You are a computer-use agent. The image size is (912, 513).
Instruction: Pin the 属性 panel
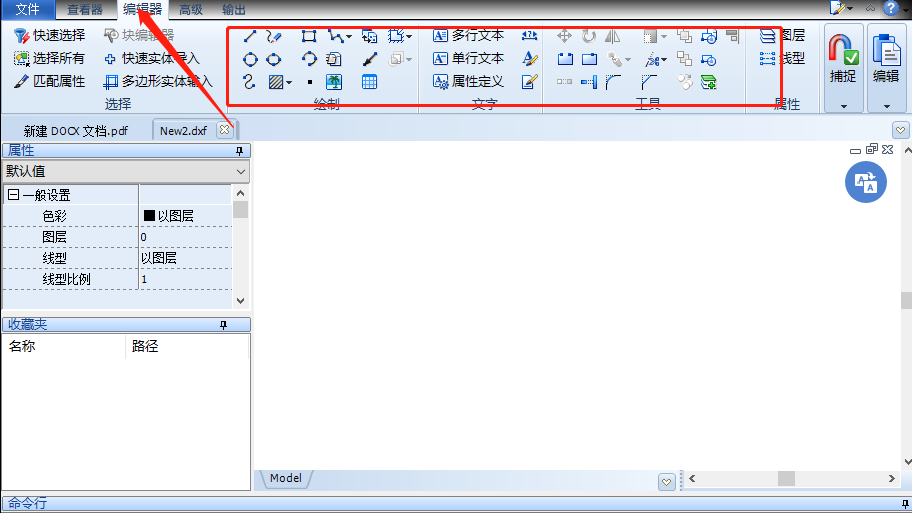pos(239,150)
